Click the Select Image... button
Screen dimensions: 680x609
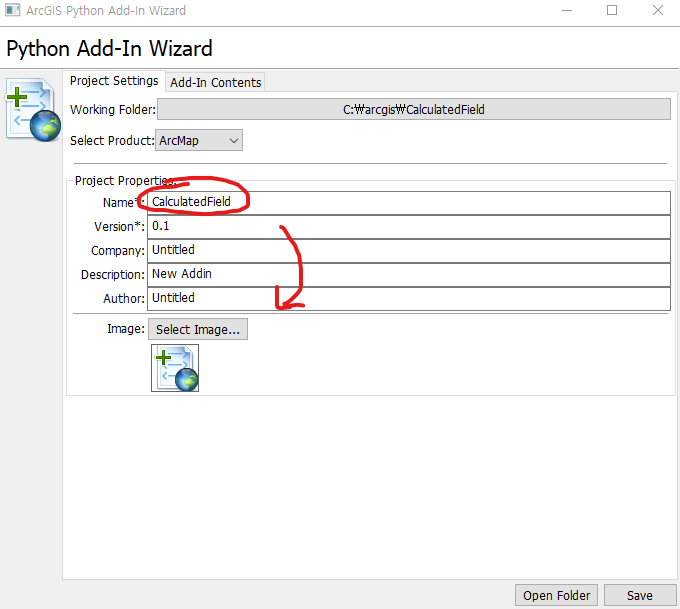coord(198,329)
